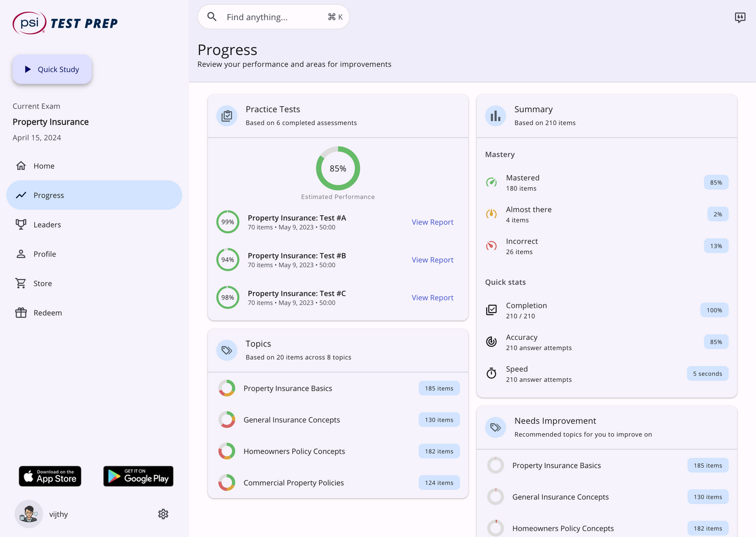Click the Speed stopwatch icon
The image size is (756, 537).
pyautogui.click(x=491, y=374)
